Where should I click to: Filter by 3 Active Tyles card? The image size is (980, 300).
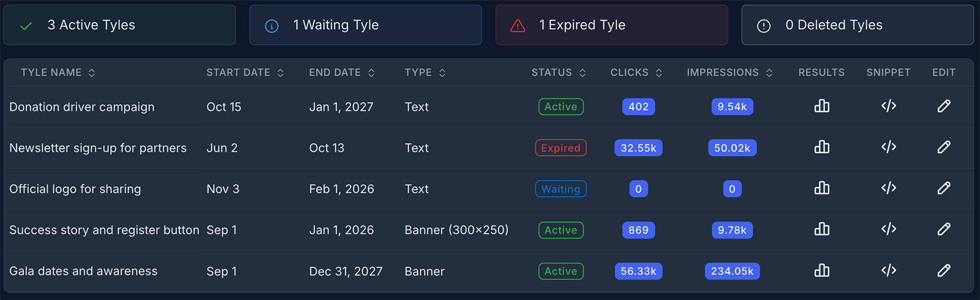pyautogui.click(x=119, y=25)
